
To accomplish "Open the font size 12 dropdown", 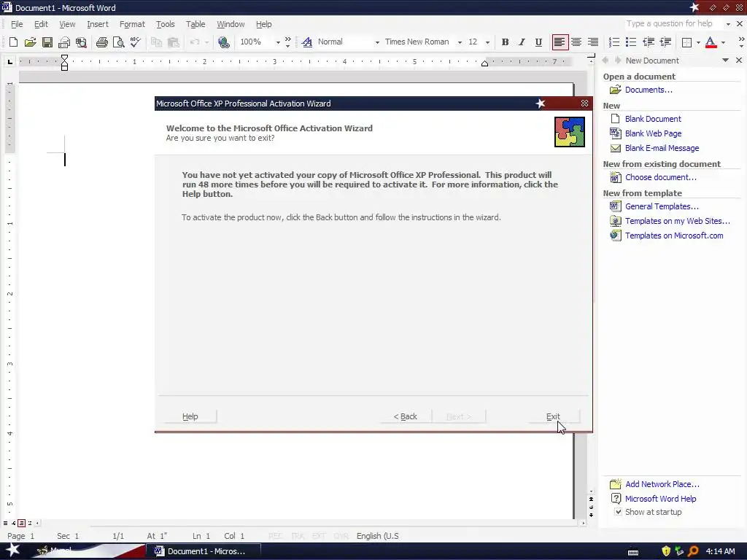I will coord(487,42).
